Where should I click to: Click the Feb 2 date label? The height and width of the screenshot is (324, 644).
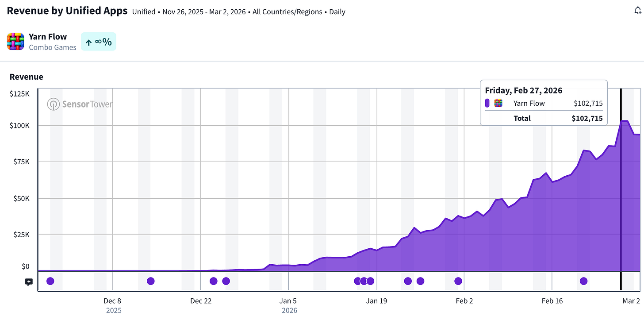[464, 301]
